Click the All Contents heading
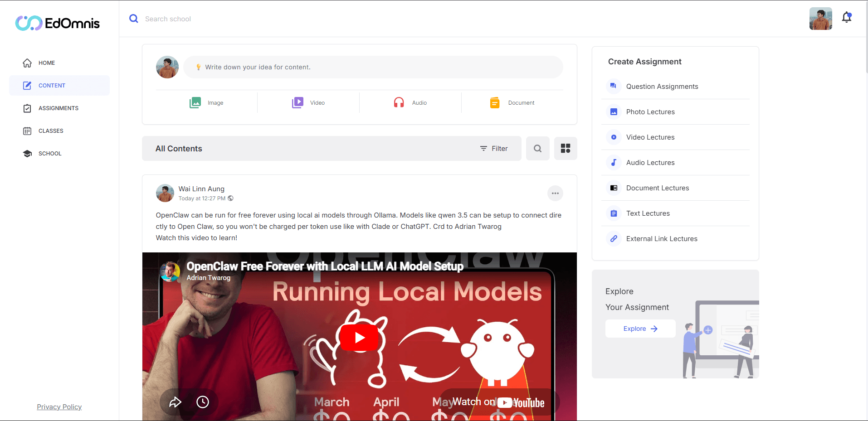The height and width of the screenshot is (421, 868). (x=179, y=149)
